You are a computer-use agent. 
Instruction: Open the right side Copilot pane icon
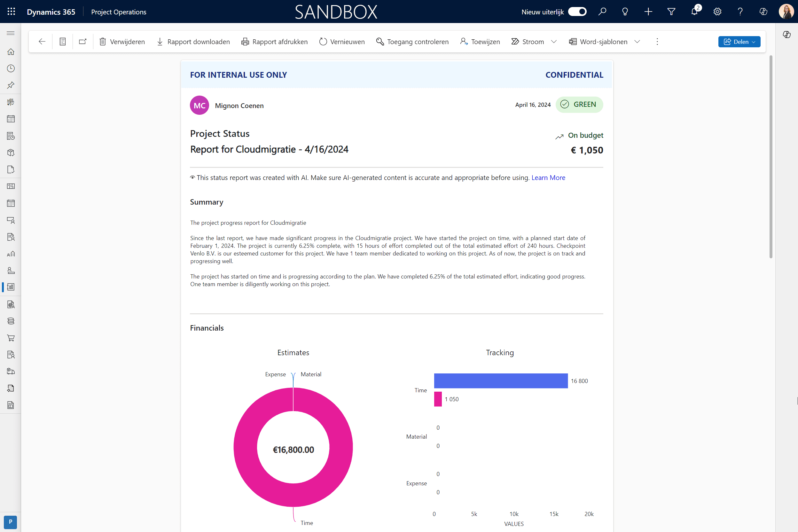(787, 35)
